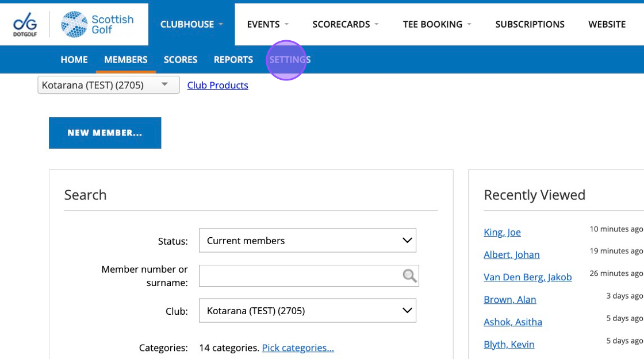Focus the member number or surname field
The image size is (644, 359).
pos(309,276)
